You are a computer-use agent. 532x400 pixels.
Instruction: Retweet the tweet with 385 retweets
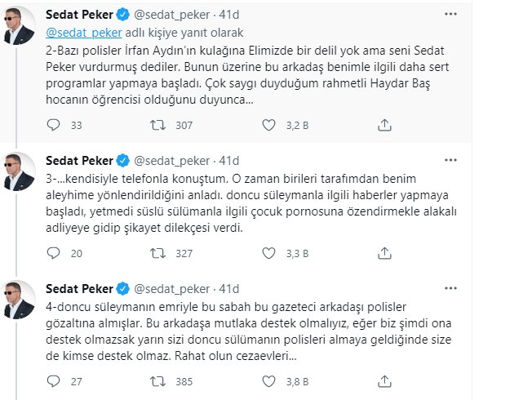pos(157,381)
